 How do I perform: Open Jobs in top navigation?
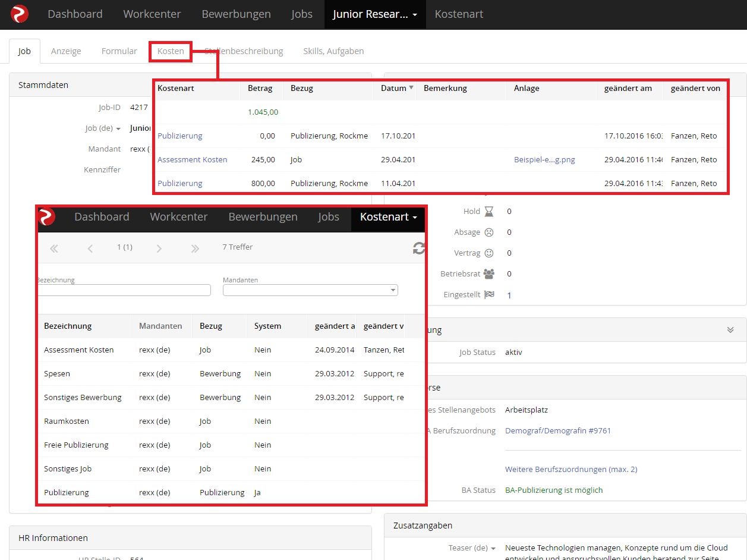[302, 14]
